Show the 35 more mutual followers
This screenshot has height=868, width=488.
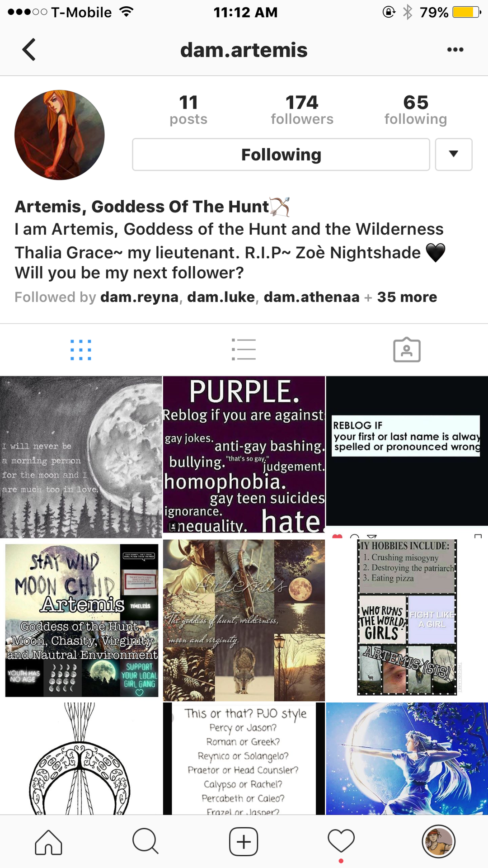click(x=407, y=297)
